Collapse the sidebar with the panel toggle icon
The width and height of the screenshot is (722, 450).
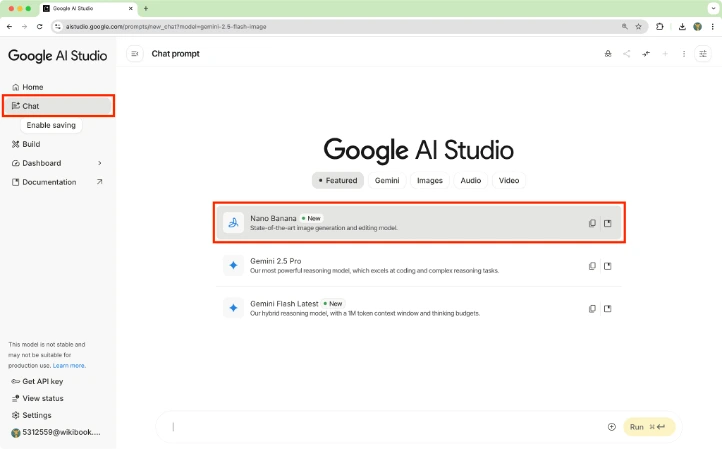coord(134,54)
